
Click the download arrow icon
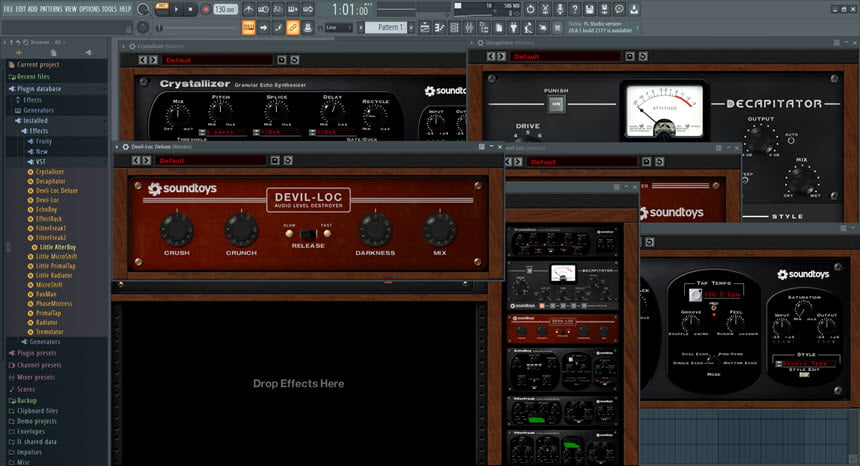click(x=633, y=9)
